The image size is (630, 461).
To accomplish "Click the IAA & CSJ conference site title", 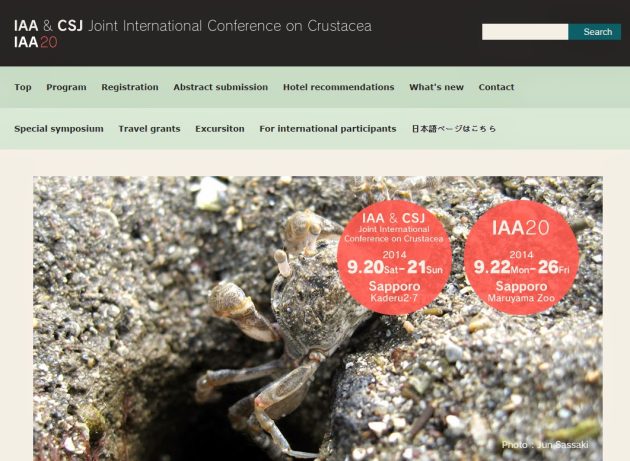I will (193, 26).
